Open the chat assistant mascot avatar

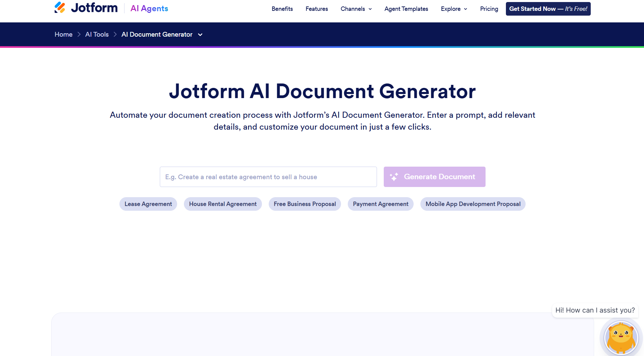coord(621,337)
